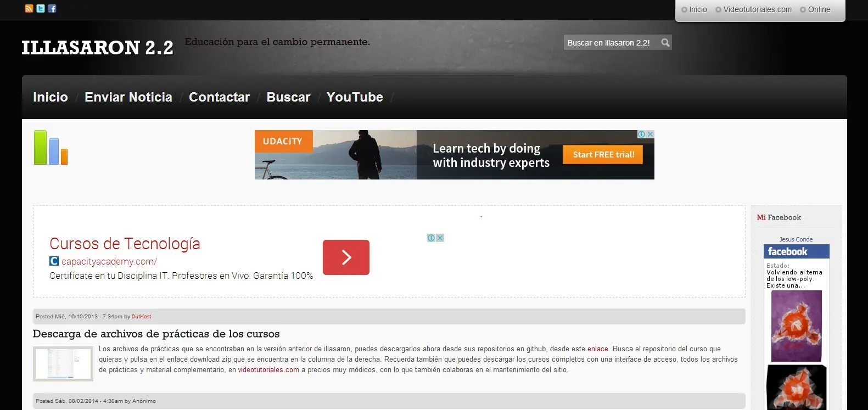Click the search magnifier icon

[x=665, y=43]
